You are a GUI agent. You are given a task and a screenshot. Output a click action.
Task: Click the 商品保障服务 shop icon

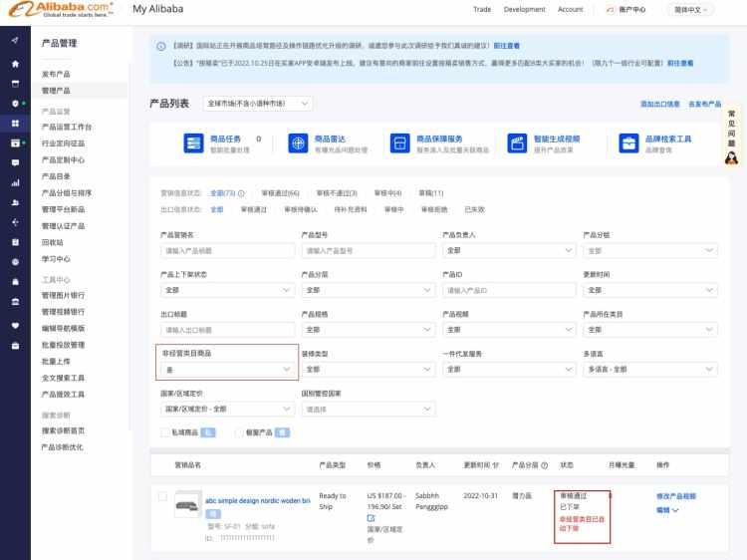coord(400,142)
